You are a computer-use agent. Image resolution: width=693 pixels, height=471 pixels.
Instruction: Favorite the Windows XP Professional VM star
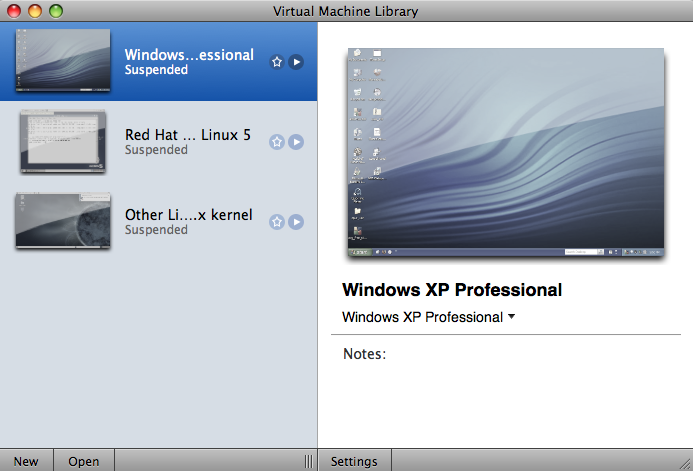pos(277,62)
